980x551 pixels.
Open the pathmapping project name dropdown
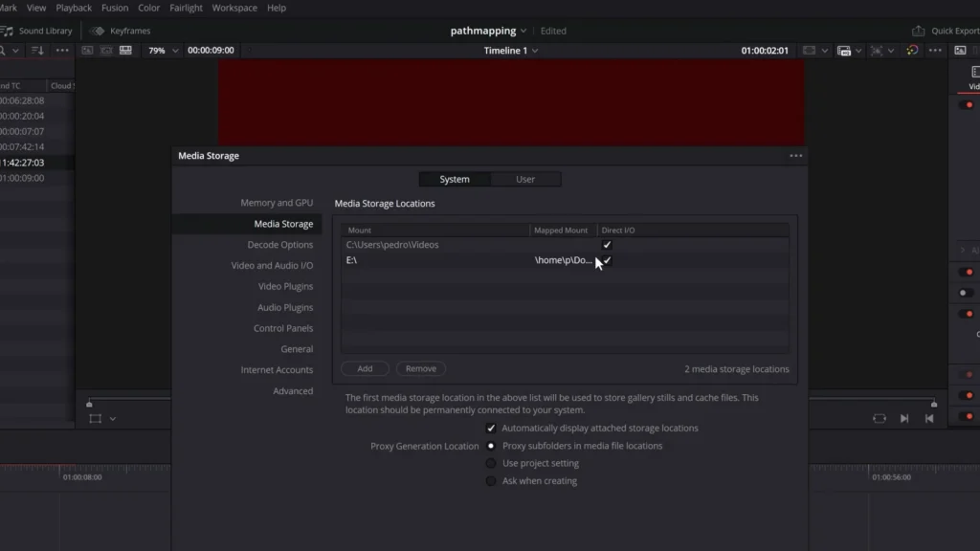(523, 32)
